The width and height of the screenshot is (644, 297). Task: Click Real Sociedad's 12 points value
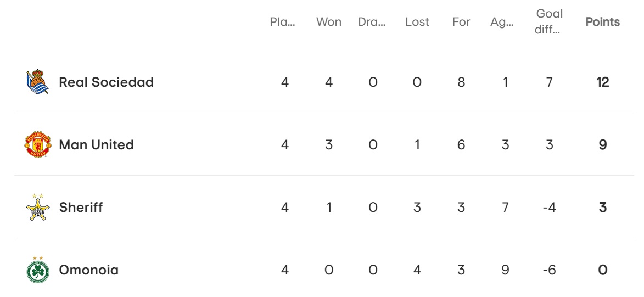602,82
